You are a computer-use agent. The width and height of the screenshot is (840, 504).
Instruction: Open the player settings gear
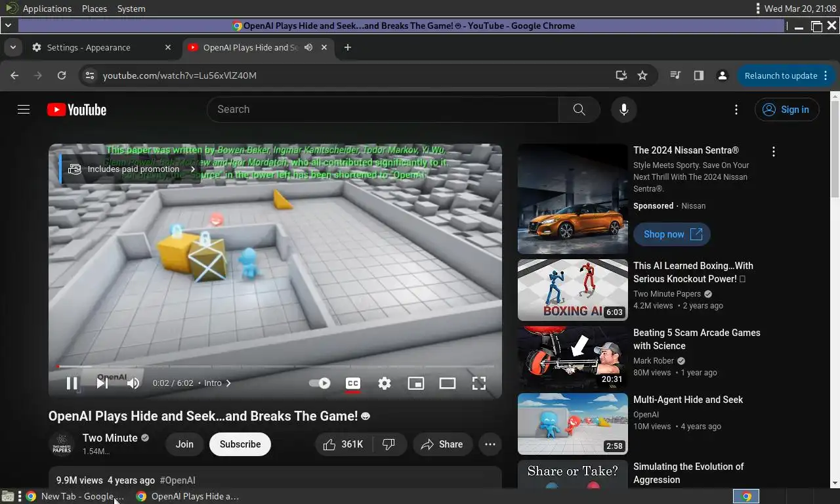pos(385,383)
